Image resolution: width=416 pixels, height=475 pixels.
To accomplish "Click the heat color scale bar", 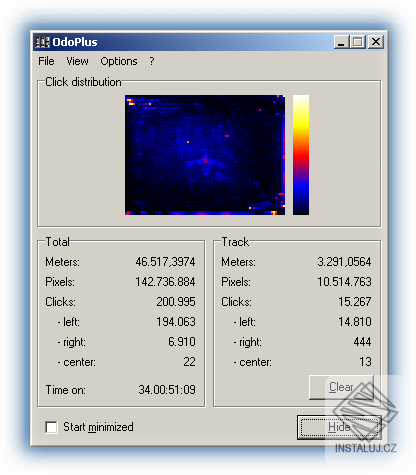I will click(301, 155).
